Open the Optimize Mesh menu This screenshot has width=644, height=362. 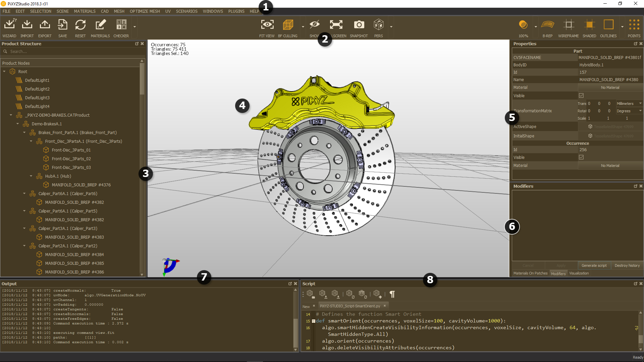(x=145, y=11)
